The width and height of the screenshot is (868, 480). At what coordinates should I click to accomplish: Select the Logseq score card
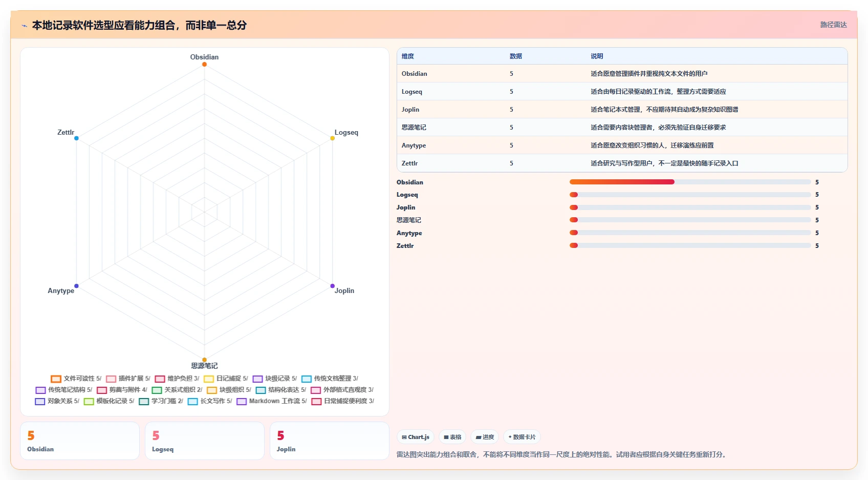(205, 441)
